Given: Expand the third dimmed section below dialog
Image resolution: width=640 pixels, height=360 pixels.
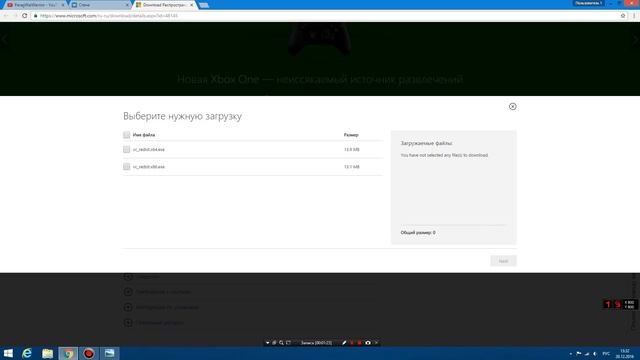Looking at the screenshot, I should click(128, 307).
